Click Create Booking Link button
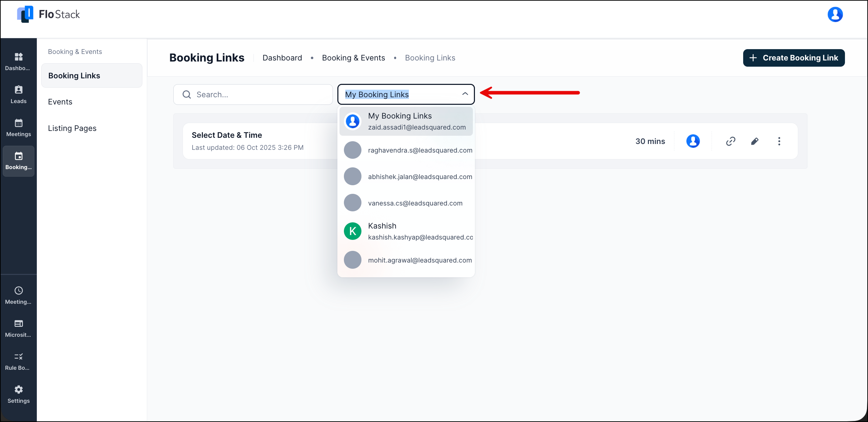This screenshot has width=868, height=422. (794, 58)
